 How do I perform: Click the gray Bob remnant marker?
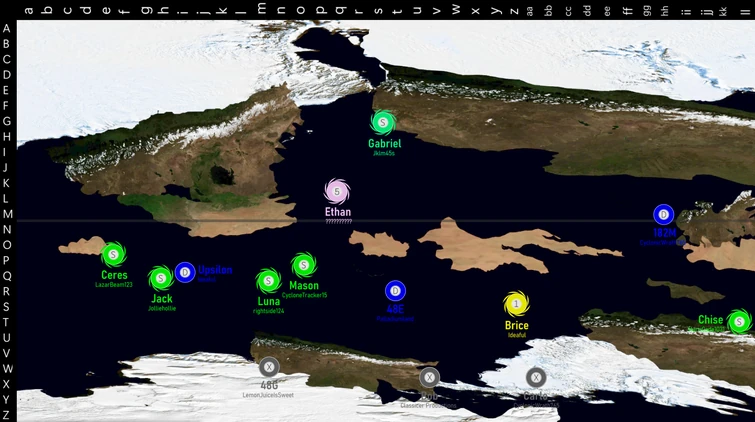pos(429,378)
